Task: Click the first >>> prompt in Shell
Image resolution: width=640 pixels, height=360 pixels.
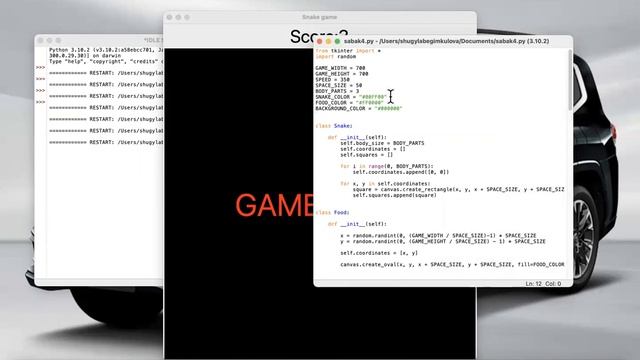Action: coord(40,67)
